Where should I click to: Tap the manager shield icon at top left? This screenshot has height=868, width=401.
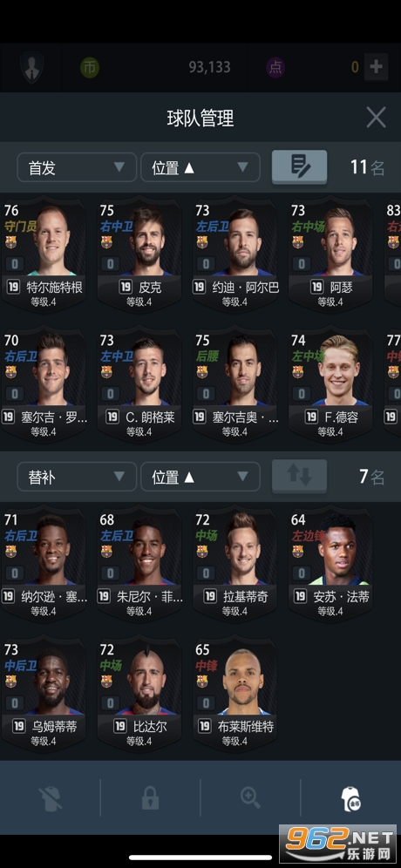pyautogui.click(x=31, y=67)
